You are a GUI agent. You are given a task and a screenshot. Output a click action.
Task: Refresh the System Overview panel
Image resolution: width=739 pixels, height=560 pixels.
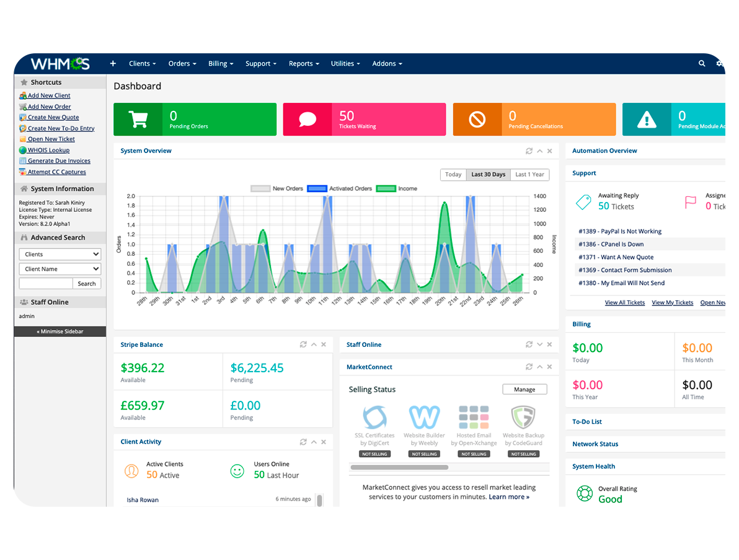tap(529, 151)
